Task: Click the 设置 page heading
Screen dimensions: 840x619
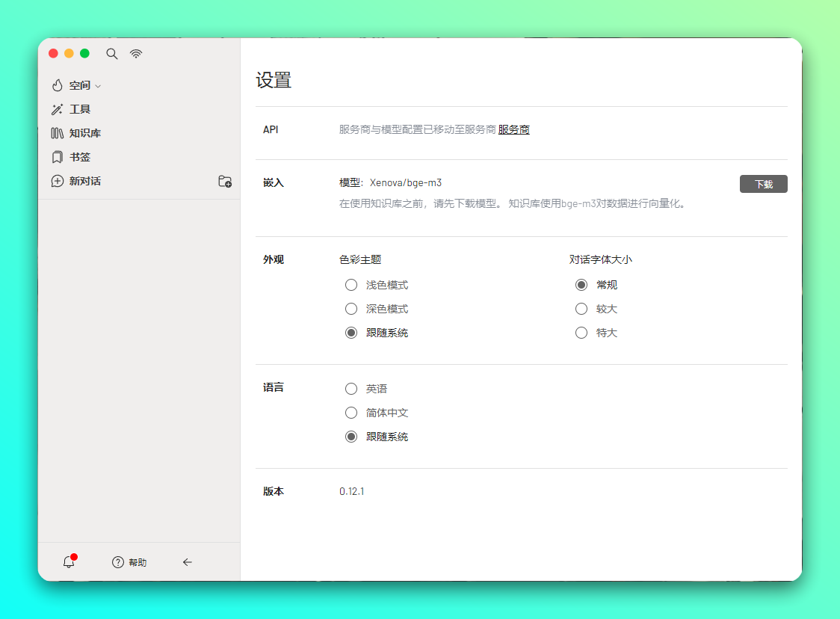Action: pyautogui.click(x=274, y=81)
